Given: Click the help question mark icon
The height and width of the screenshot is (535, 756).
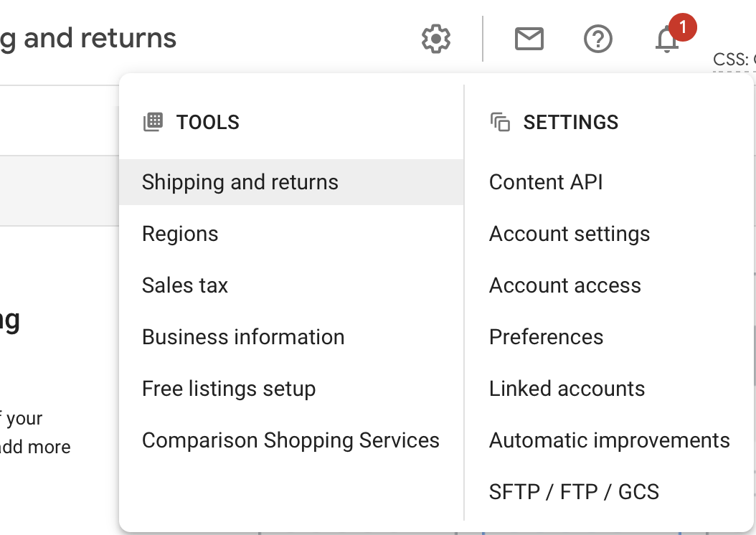Looking at the screenshot, I should pyautogui.click(x=598, y=39).
